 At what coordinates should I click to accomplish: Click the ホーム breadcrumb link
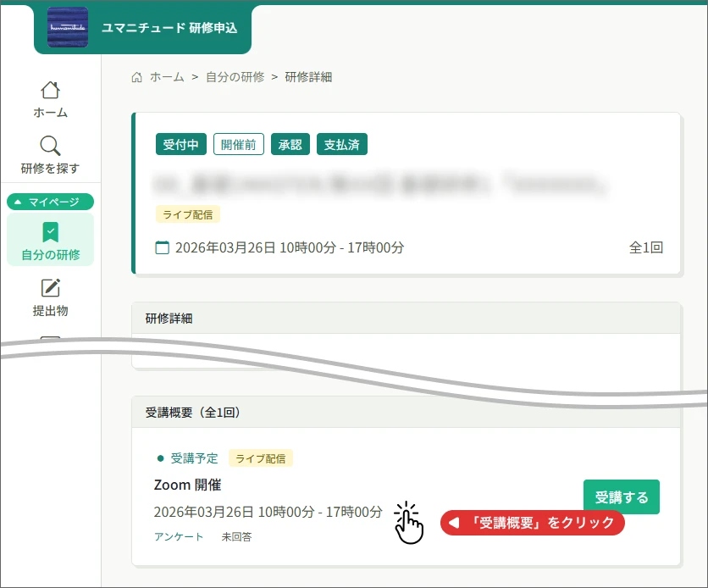click(x=167, y=77)
